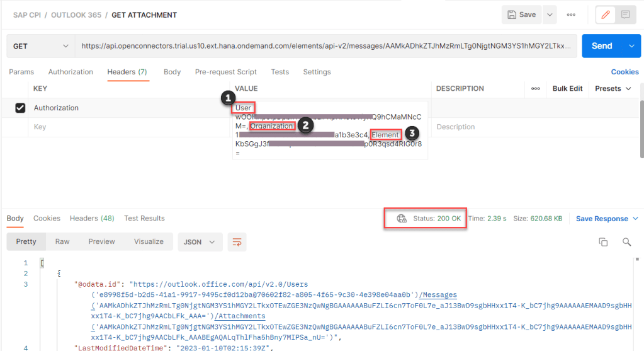Screen dimensions: 644x351
Task: Expand the Presets dropdown
Action: click(x=613, y=89)
